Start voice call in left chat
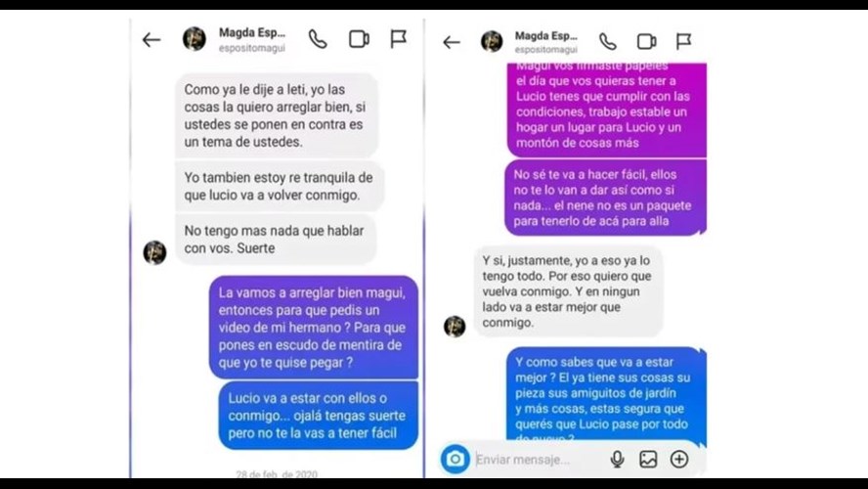868x489 pixels. tap(318, 39)
